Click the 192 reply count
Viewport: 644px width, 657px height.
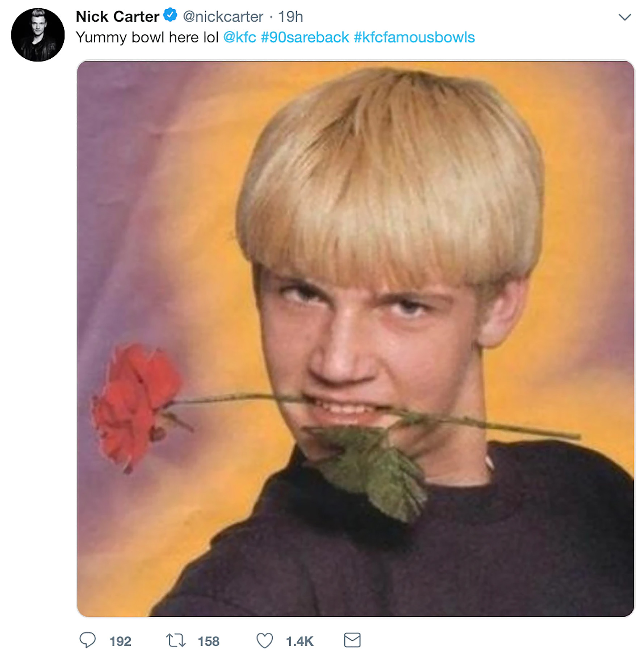coord(120,641)
